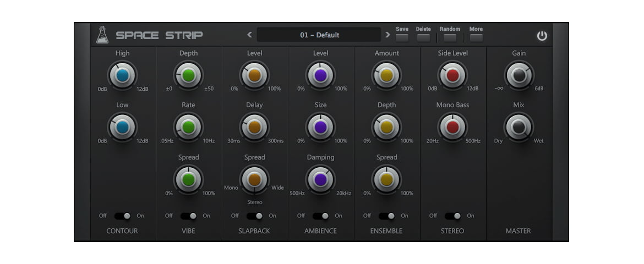Screen dimensions: 644x264
Task: Go to the next preset arrow
Action: tap(388, 35)
